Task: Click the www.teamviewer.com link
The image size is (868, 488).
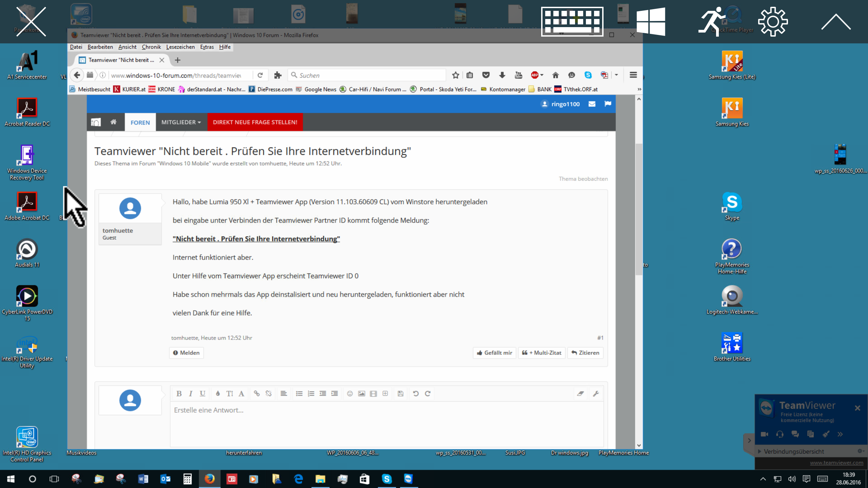Action: [836, 463]
